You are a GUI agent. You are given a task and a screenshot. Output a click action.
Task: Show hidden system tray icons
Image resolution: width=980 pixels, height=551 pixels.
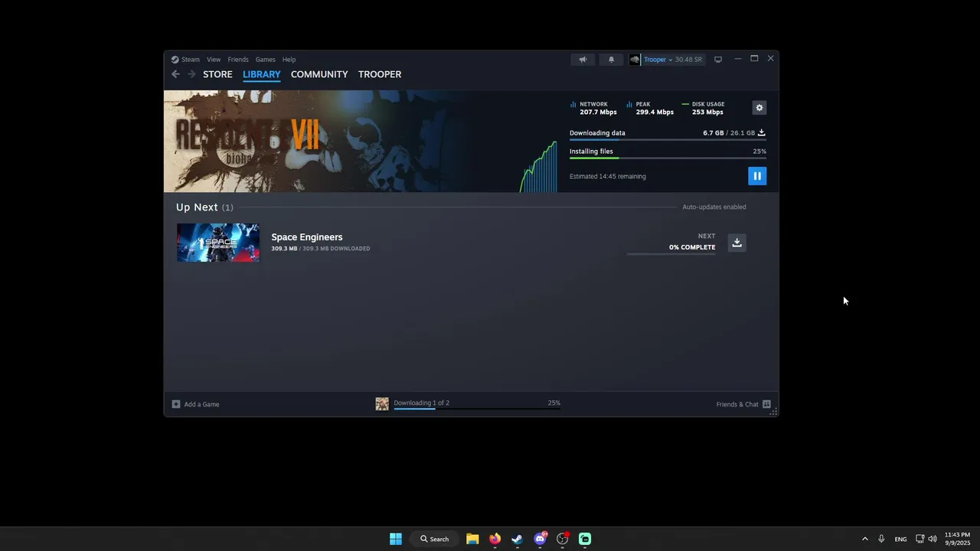click(865, 539)
